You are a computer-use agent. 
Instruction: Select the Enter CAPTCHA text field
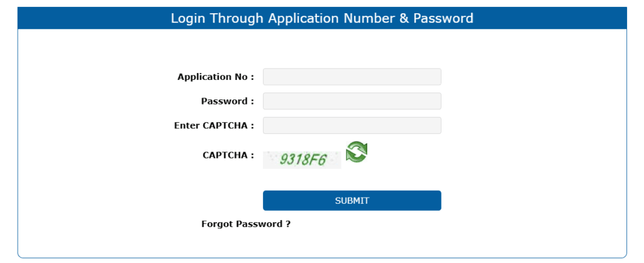[352, 125]
